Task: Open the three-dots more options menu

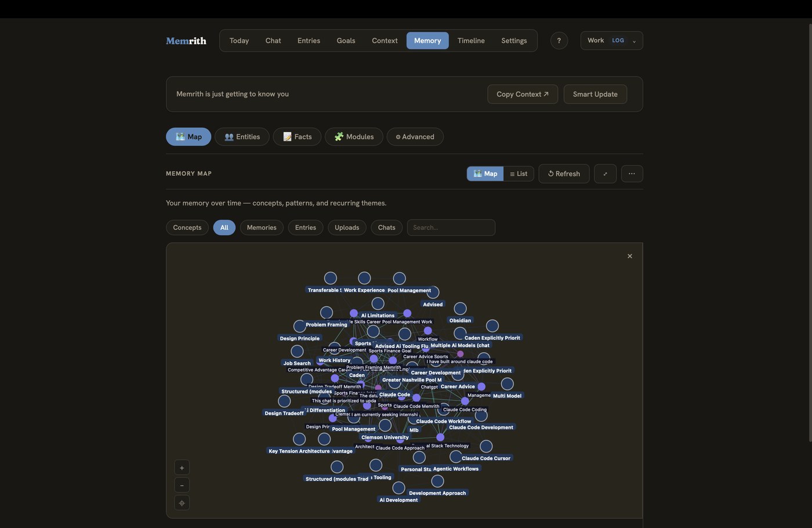Action: point(632,173)
